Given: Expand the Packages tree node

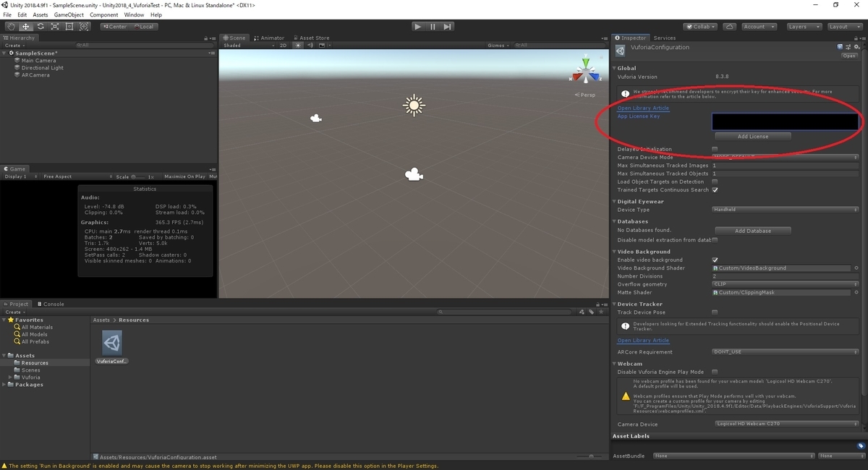Looking at the screenshot, I should tap(4, 385).
